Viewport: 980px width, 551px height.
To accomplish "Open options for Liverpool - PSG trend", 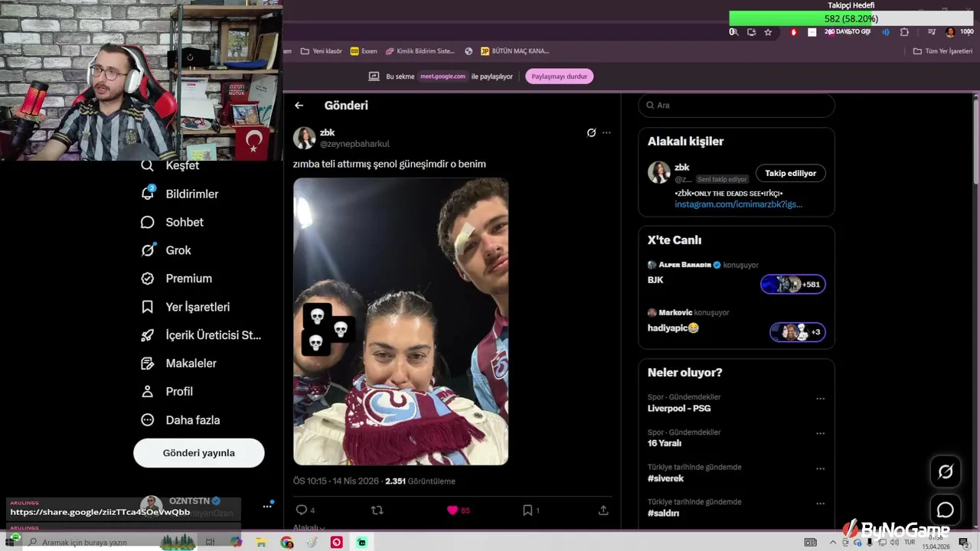I will pos(820,399).
